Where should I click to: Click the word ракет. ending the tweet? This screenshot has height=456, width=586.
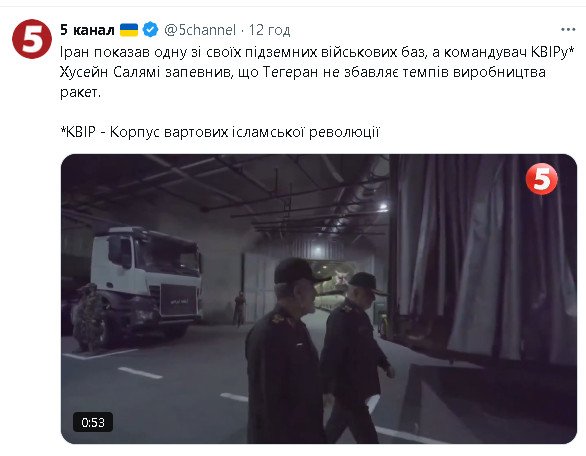click(x=80, y=92)
